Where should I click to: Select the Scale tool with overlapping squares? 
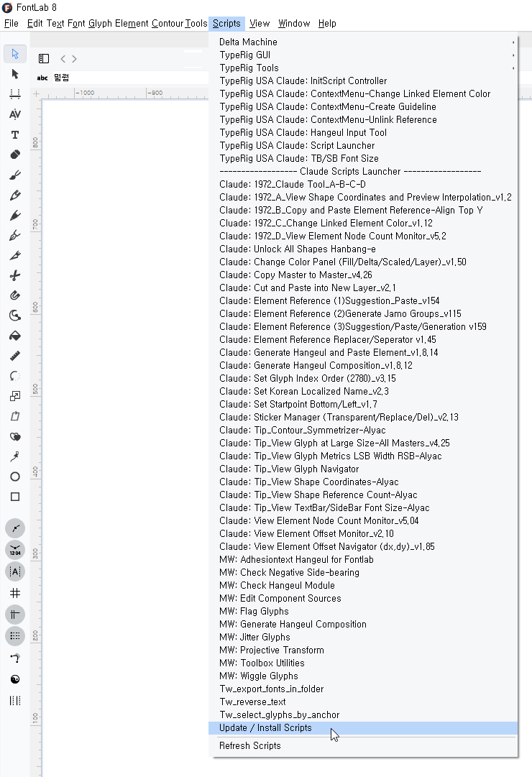click(x=15, y=396)
